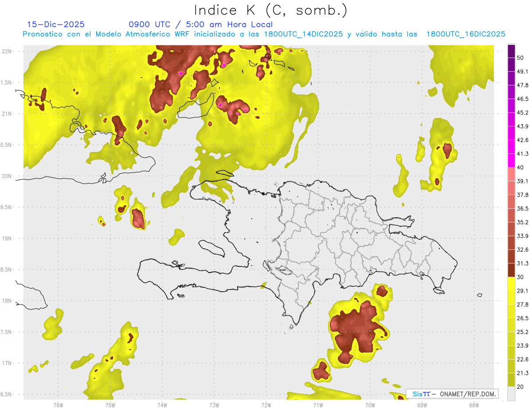Click the "72W" longitude axis label

click(x=266, y=405)
